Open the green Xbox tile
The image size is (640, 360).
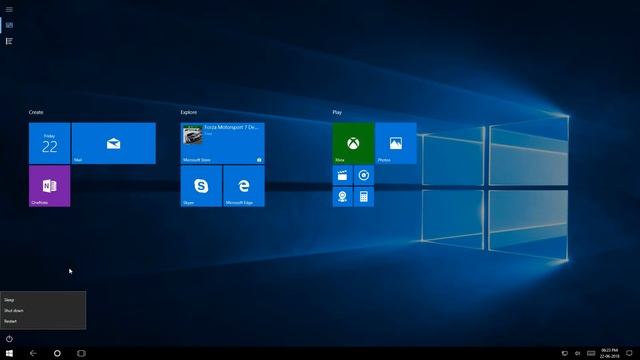(353, 143)
